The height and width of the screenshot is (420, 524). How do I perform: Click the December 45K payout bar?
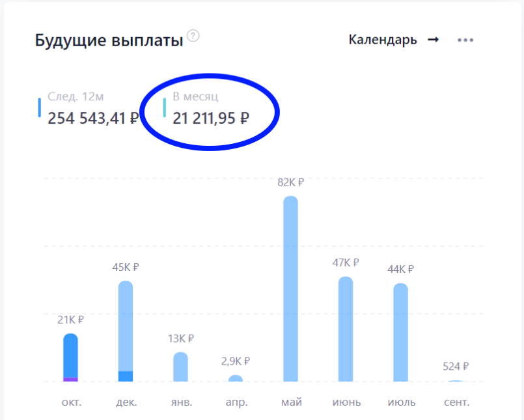(x=126, y=326)
